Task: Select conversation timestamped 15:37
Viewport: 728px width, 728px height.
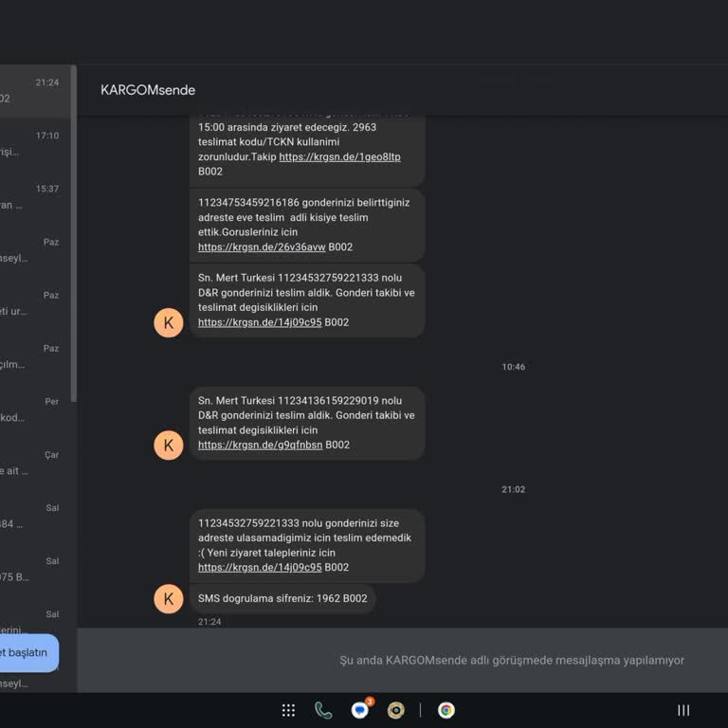Action: (35, 199)
